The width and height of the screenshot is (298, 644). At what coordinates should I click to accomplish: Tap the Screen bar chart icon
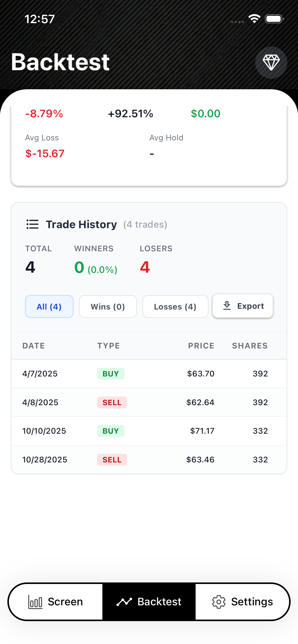point(35,602)
